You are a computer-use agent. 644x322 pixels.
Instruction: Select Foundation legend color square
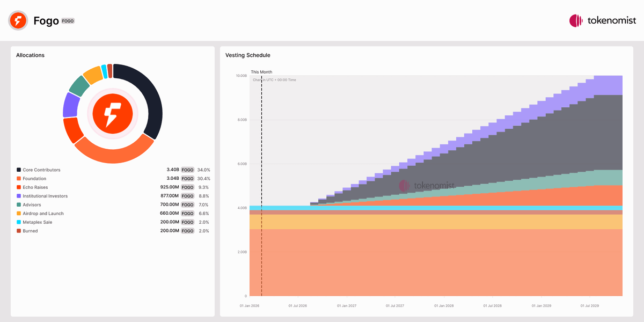tap(19, 178)
